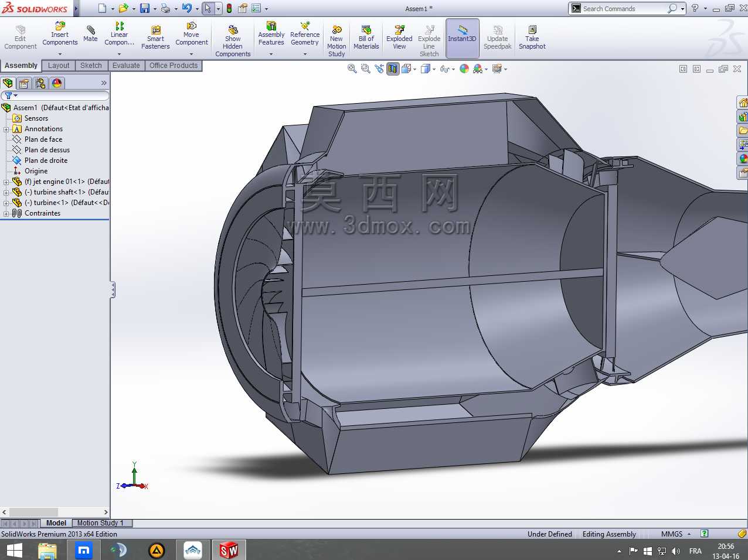The width and height of the screenshot is (748, 560).
Task: Create a New Motion Study
Action: pyautogui.click(x=336, y=40)
